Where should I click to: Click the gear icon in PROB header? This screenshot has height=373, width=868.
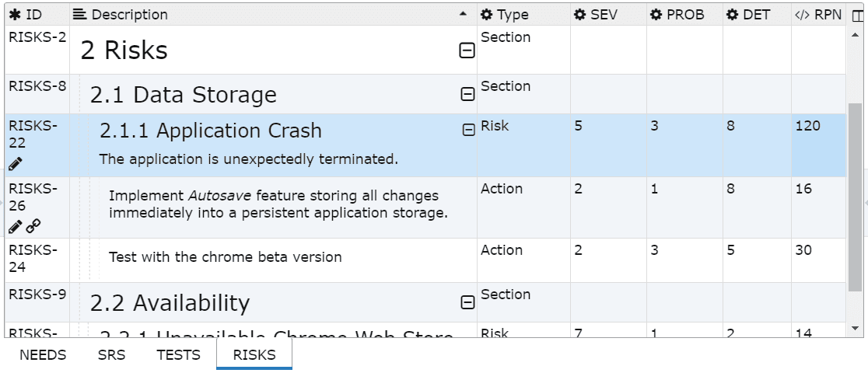[x=656, y=15]
